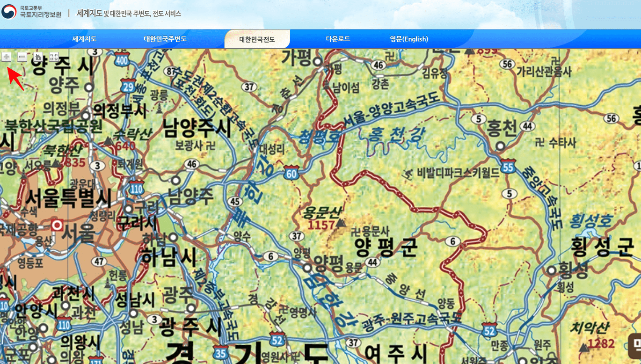641x364 pixels.
Task: Click the 김유정 label
Action: (x=435, y=73)
